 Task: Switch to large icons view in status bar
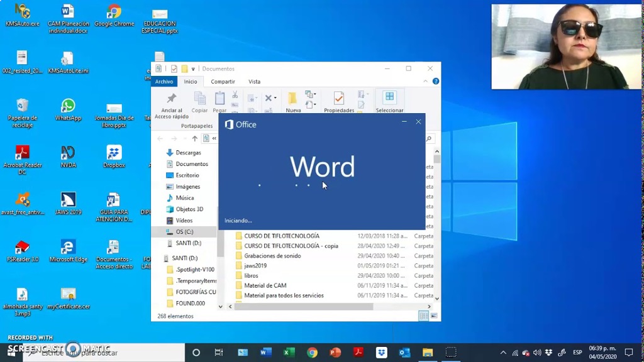(x=434, y=315)
